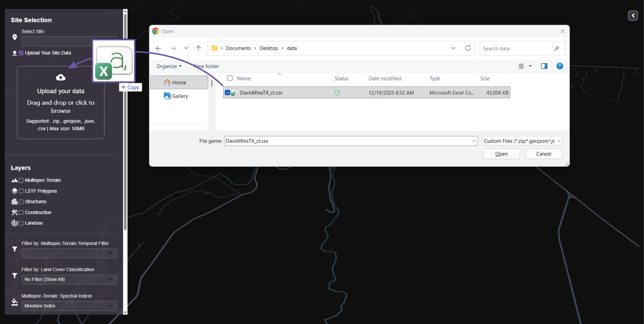Open the Land Cover Classification dropdown
The image size is (644, 324).
pyautogui.click(x=69, y=279)
